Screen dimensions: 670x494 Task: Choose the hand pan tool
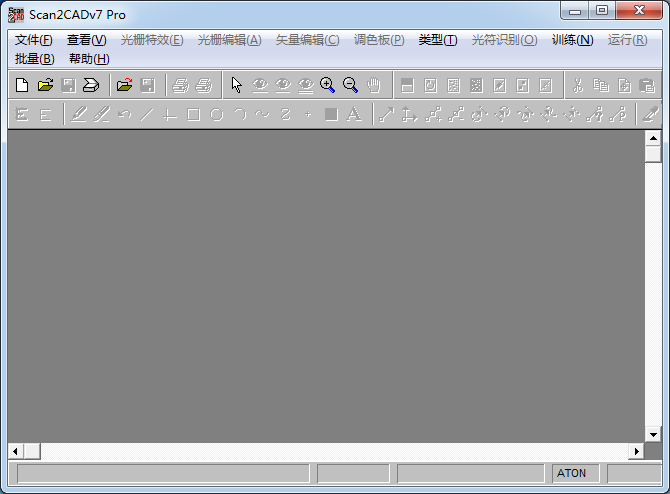point(373,85)
